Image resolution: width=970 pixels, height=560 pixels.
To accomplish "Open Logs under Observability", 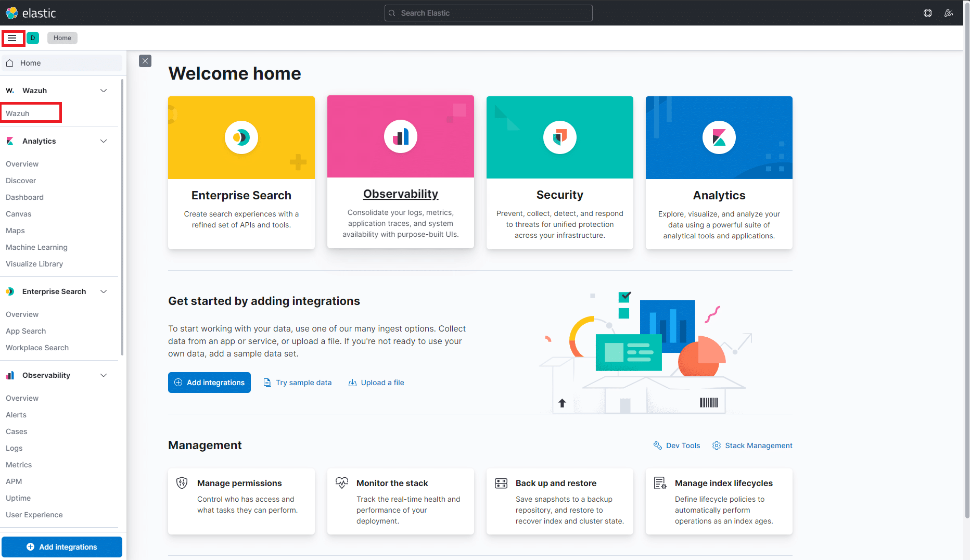I will (14, 448).
